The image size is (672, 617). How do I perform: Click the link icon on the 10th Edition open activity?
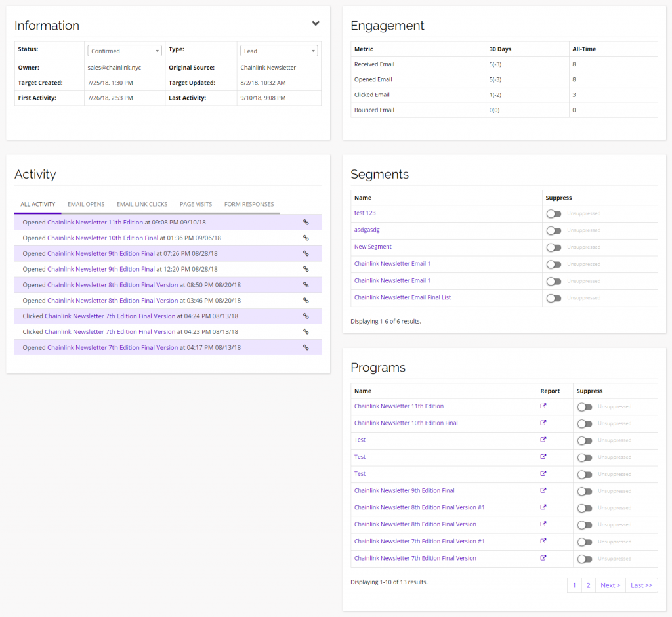tap(305, 238)
